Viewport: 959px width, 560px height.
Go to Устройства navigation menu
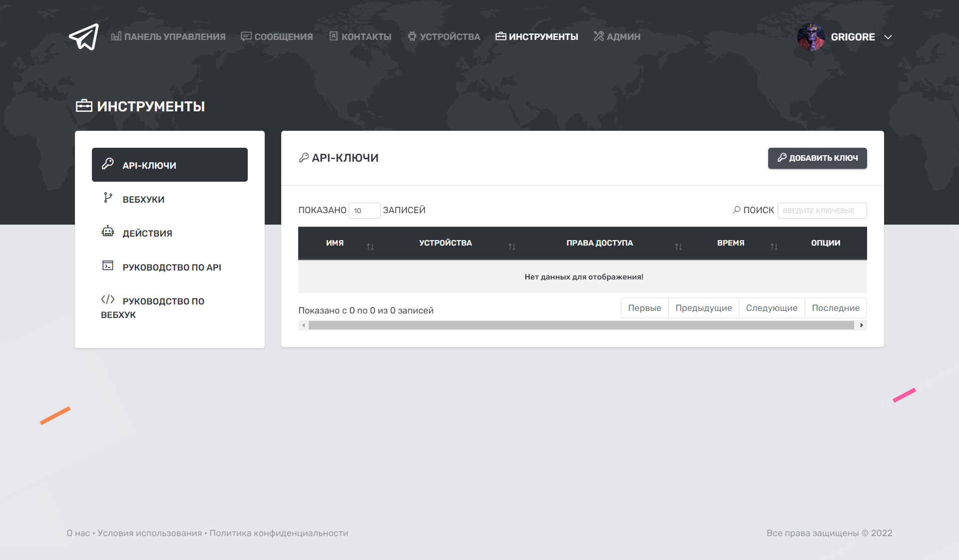444,36
